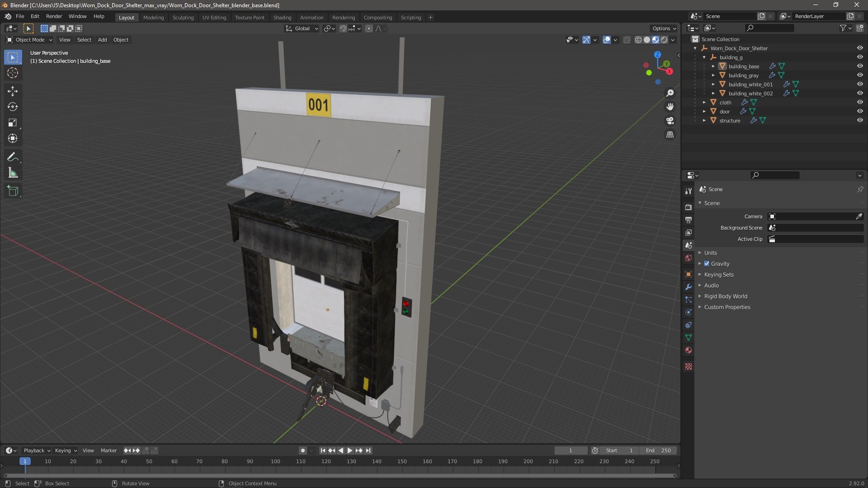Select the Scale tool
Viewport: 868px width, 488px height.
[13, 123]
